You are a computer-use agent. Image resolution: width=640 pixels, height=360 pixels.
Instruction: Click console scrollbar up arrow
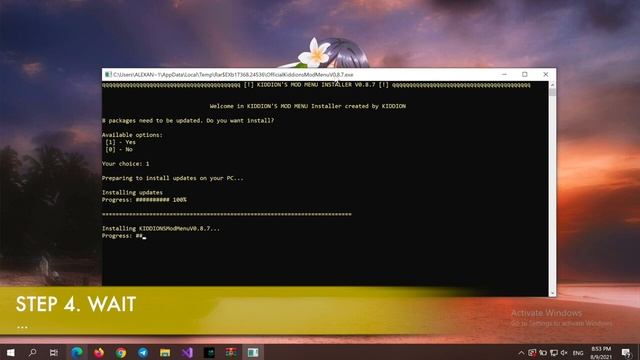click(x=552, y=85)
